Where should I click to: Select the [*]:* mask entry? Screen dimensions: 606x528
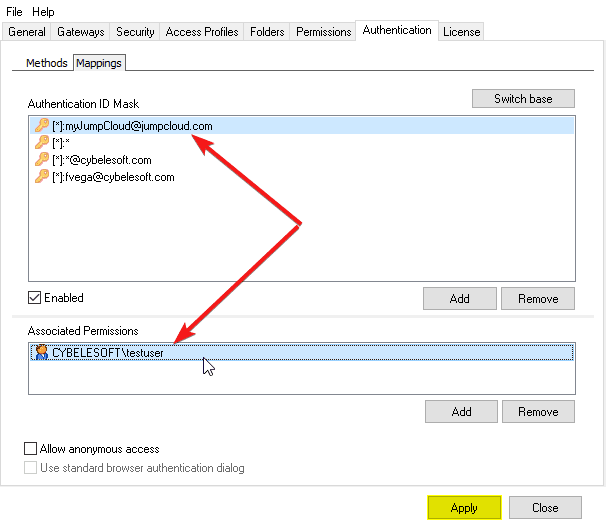tap(302, 143)
